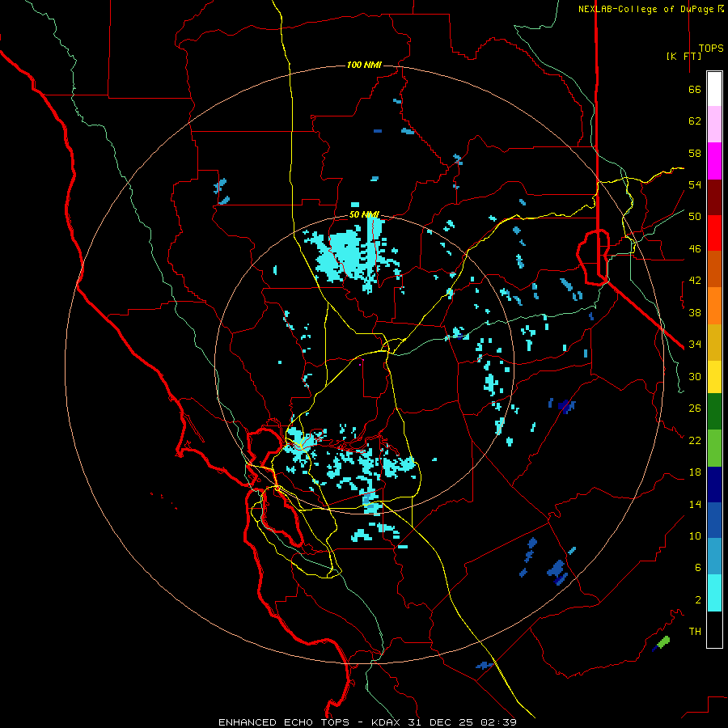Screen dimensions: 728x728
Task: Click the "TH" threshold label
Action: point(695,631)
